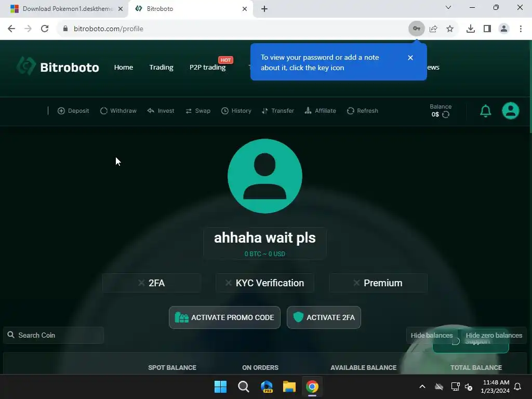Focus the Search Coin input field

[x=54, y=335]
